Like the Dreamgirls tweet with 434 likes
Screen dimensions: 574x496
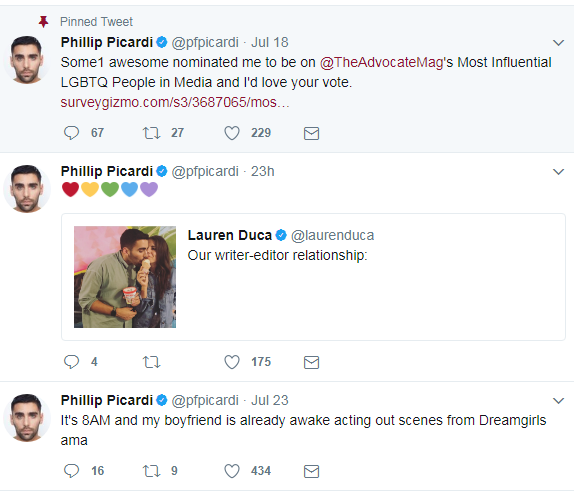(x=232, y=471)
